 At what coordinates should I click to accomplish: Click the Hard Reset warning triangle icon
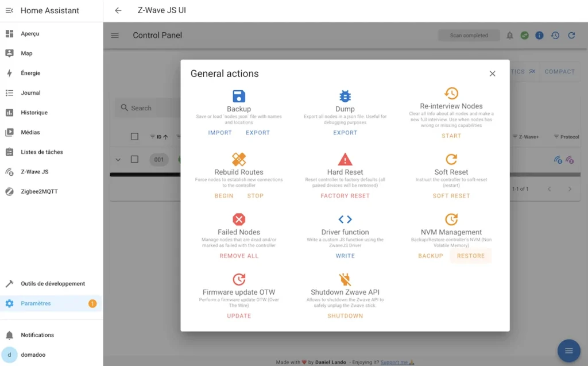point(345,159)
